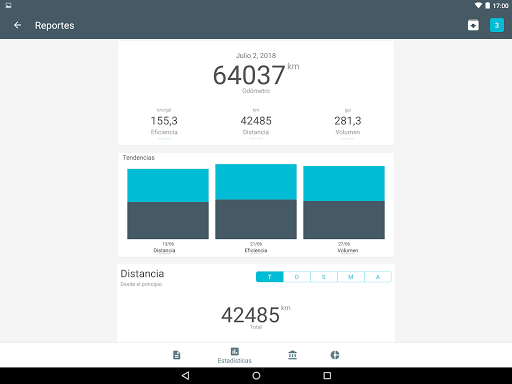Go back using the arrow icon
Image resolution: width=512 pixels, height=384 pixels.
click(17, 25)
